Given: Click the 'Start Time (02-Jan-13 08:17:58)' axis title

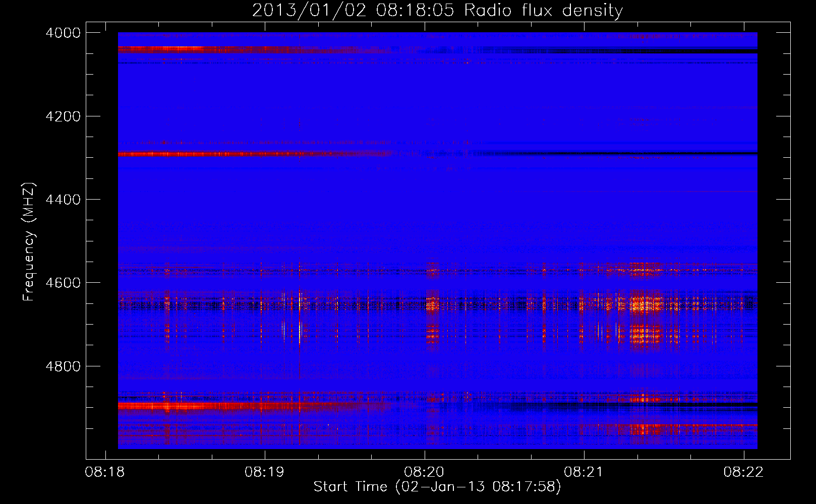Looking at the screenshot, I should click(x=437, y=487).
